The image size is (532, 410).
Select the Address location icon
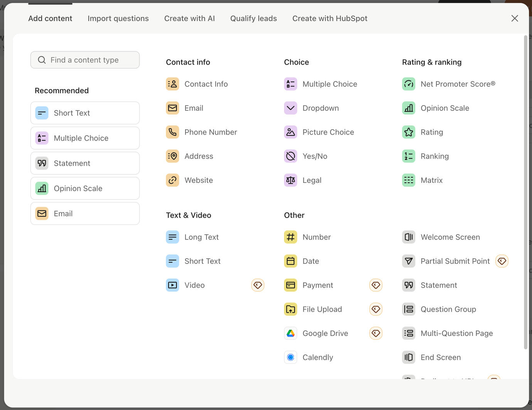coord(172,156)
